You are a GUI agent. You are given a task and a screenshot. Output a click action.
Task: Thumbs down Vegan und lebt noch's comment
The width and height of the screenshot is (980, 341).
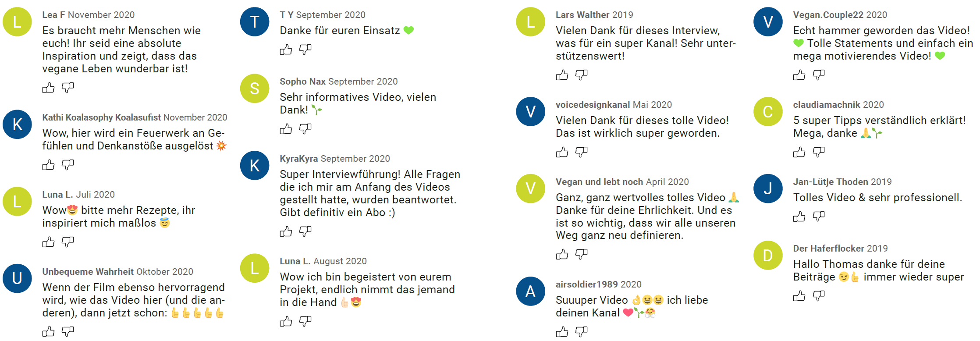(x=581, y=255)
